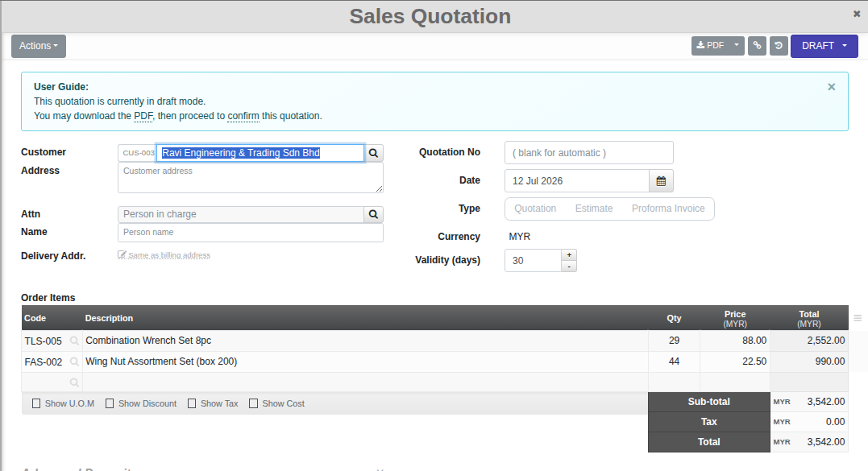
Task: Click line total 2,552.00 cell
Action: tap(809, 341)
